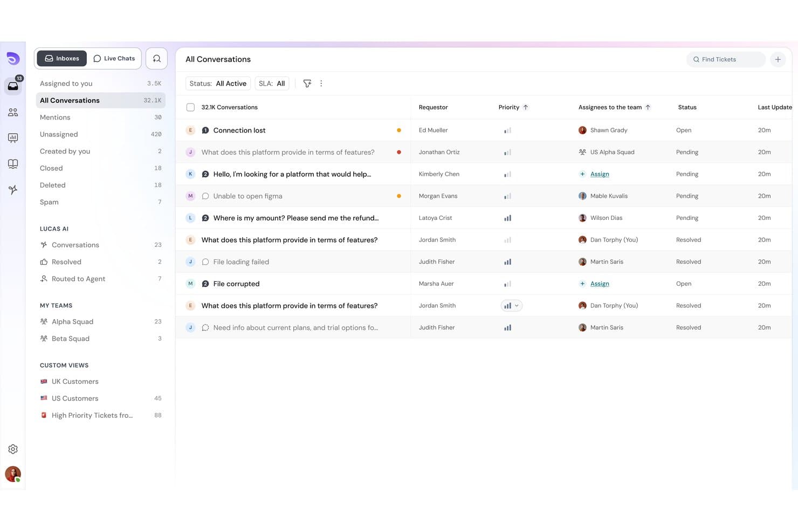Click the chat bubble icon beside Unable to open figma
The width and height of the screenshot is (798, 532).
pyautogui.click(x=205, y=196)
